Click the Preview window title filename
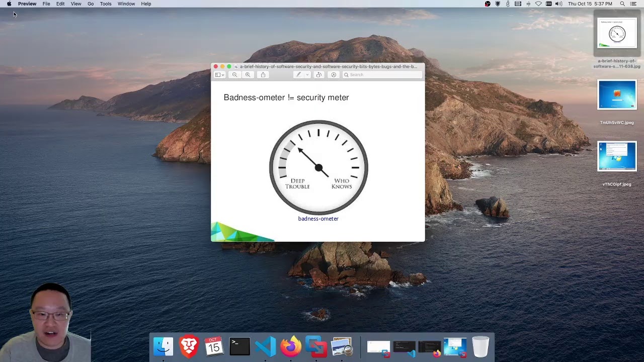Viewport: 644px width, 362px height. 328,66
